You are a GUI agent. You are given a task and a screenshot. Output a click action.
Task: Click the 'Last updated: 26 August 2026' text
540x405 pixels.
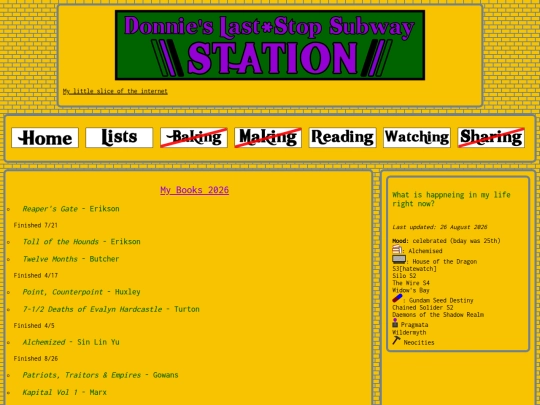[440, 227]
